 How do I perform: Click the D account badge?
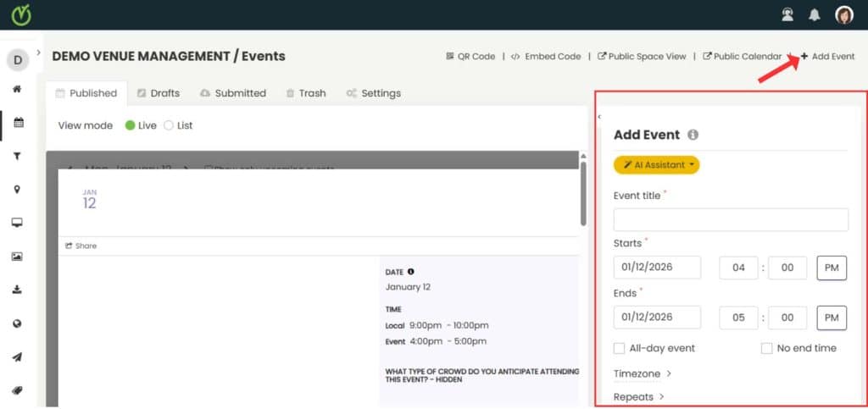click(18, 59)
